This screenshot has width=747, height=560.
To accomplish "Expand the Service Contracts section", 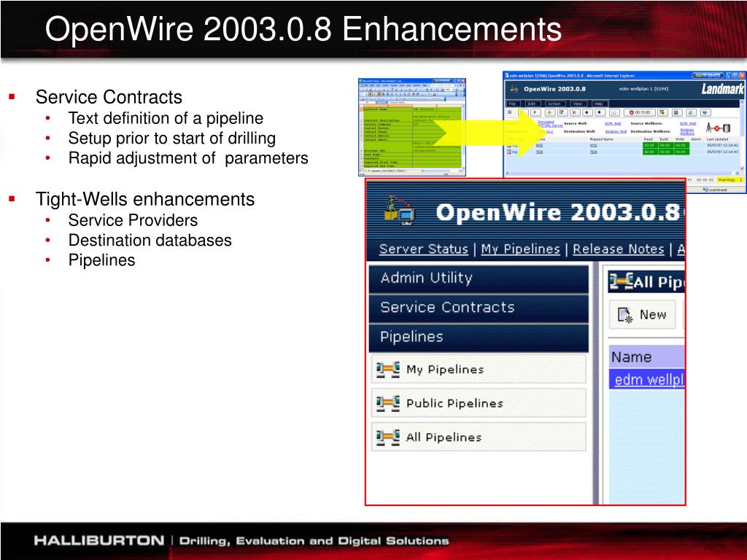I will [479, 308].
